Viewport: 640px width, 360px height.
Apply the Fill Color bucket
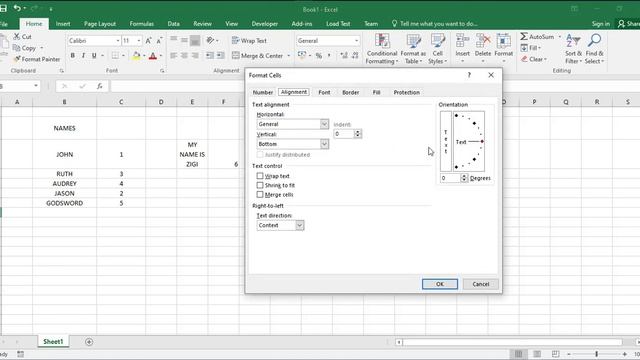pyautogui.click(x=136, y=56)
